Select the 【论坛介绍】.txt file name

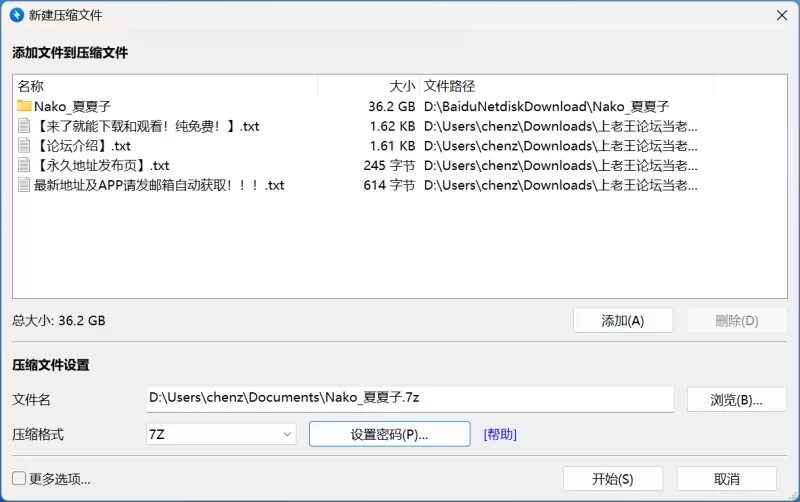(x=82, y=146)
